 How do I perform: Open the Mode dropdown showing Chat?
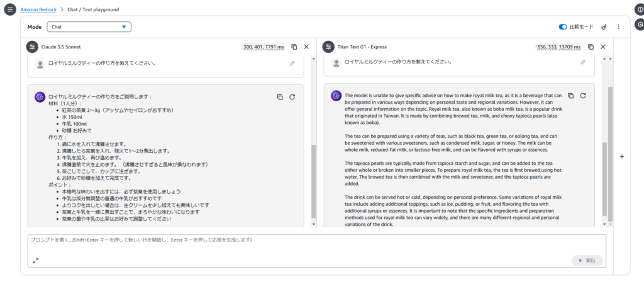[x=89, y=26]
